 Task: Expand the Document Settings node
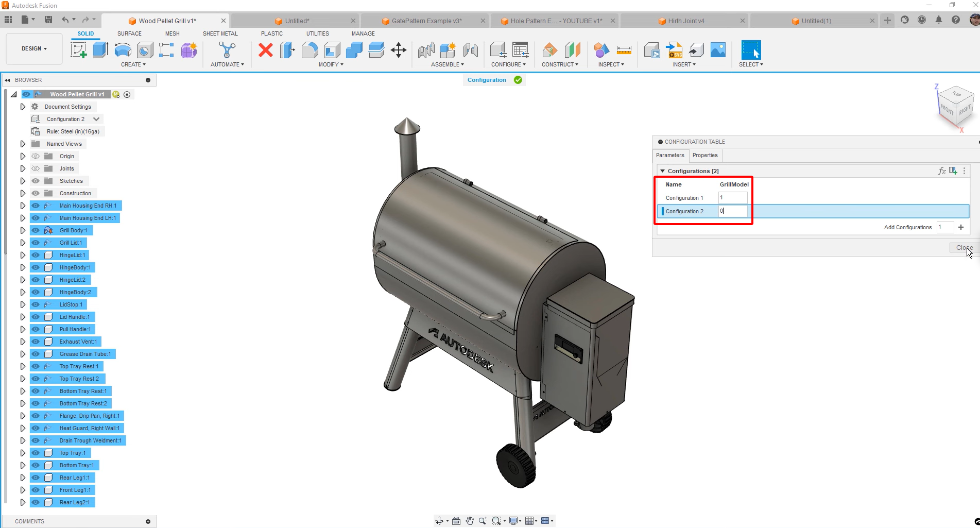[x=23, y=107]
